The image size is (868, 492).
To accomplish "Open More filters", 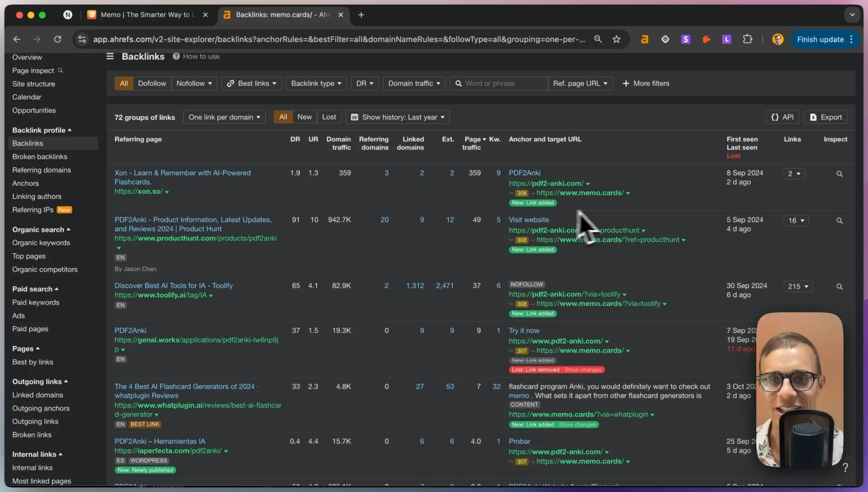I will point(646,83).
